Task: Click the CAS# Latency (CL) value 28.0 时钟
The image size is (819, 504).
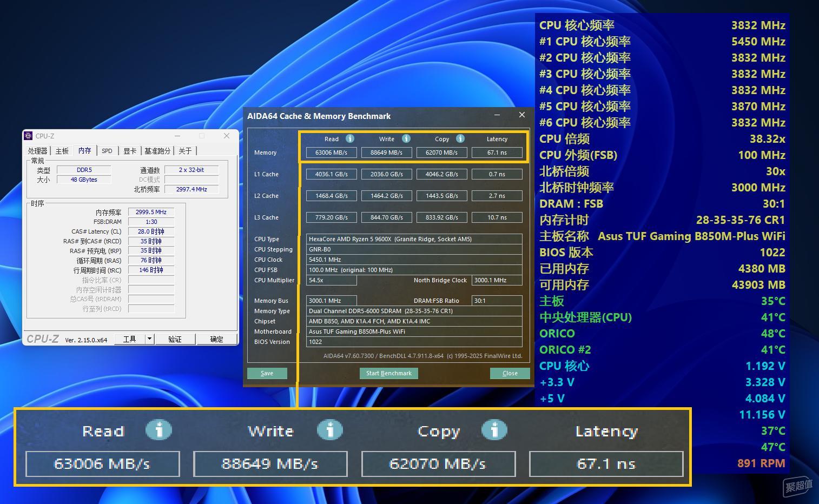Action: (151, 231)
